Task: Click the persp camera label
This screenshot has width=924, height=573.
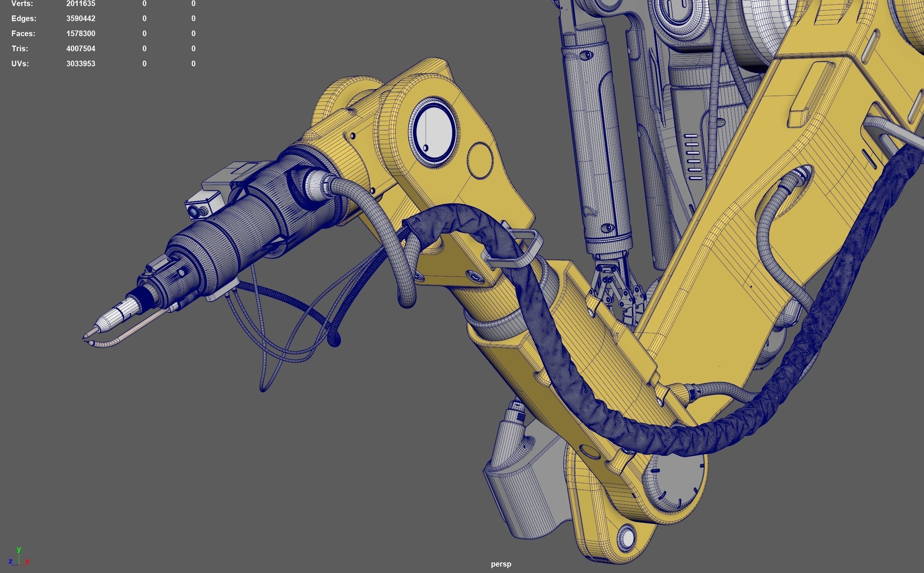Action: pos(501,564)
